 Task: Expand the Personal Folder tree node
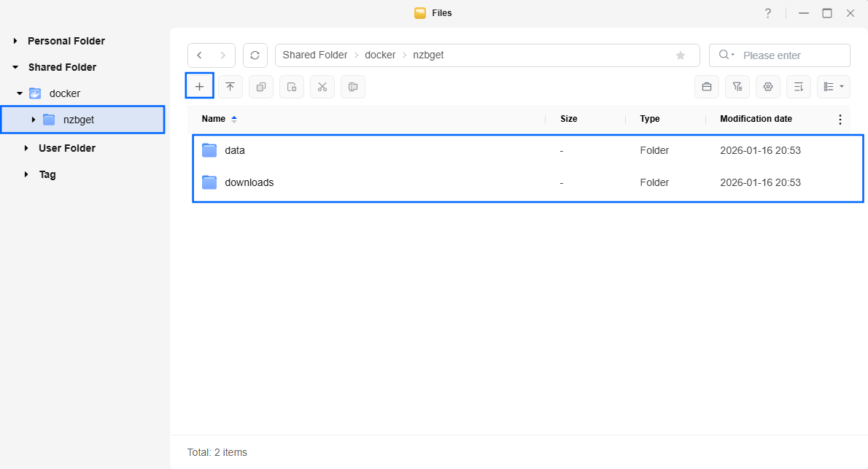pos(15,42)
